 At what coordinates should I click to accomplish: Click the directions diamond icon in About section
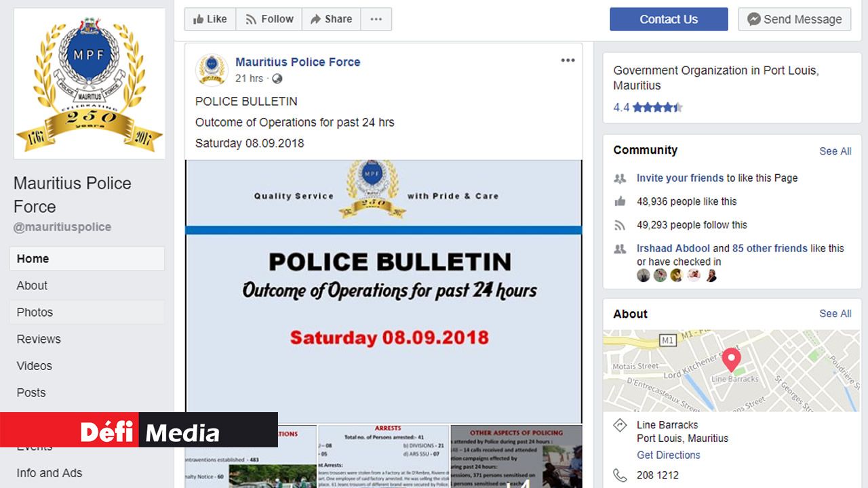pyautogui.click(x=619, y=425)
